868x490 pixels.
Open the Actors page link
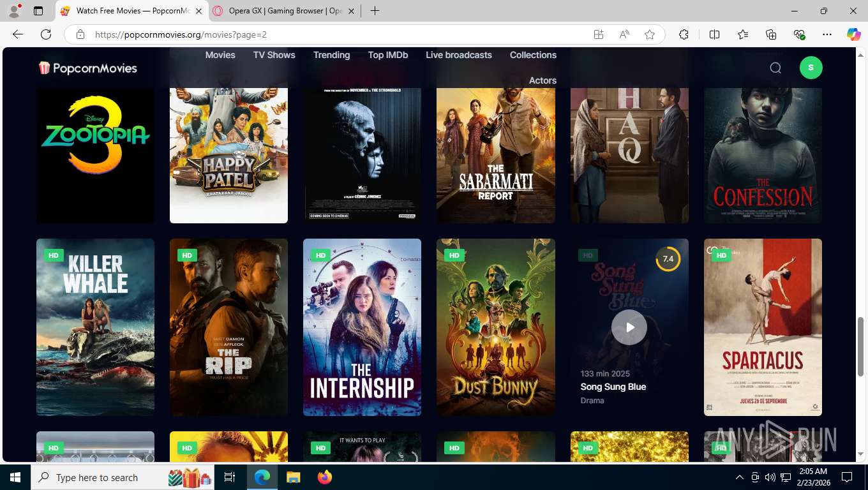point(542,80)
